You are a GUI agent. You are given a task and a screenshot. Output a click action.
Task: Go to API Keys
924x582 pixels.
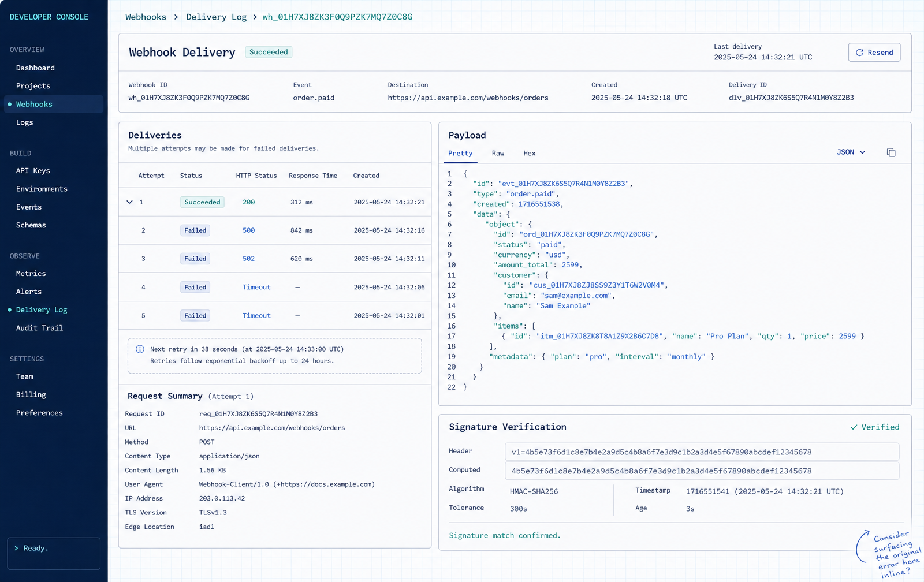coord(33,171)
